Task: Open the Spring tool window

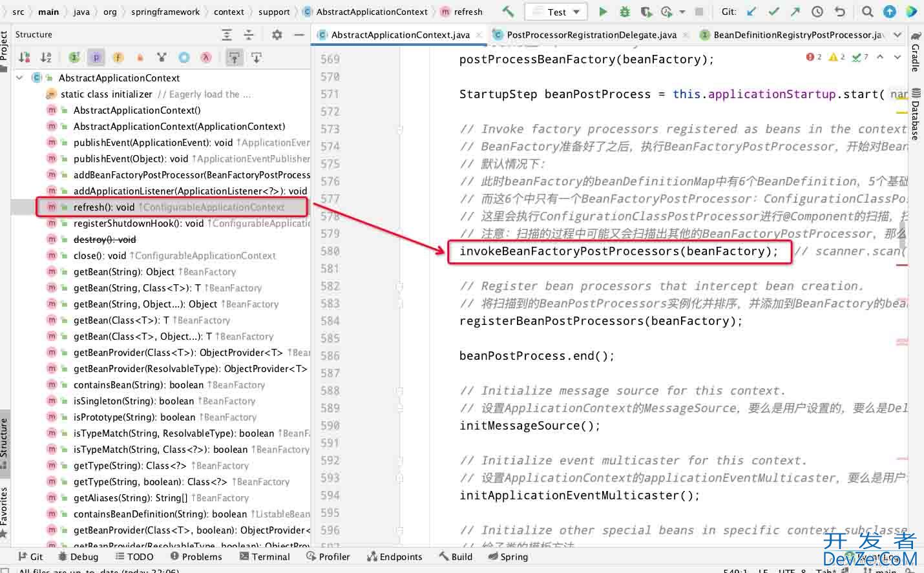Action: pos(509,556)
